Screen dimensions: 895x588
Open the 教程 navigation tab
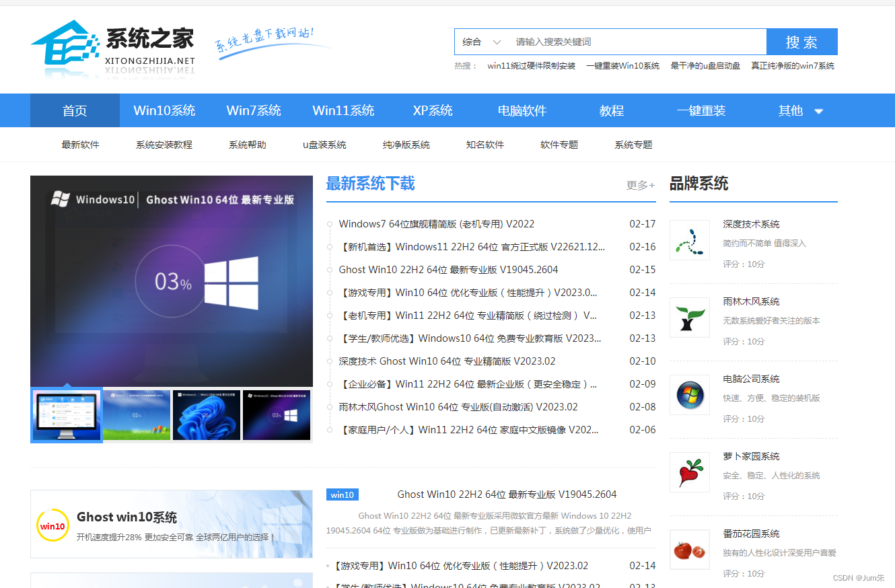pos(612,110)
